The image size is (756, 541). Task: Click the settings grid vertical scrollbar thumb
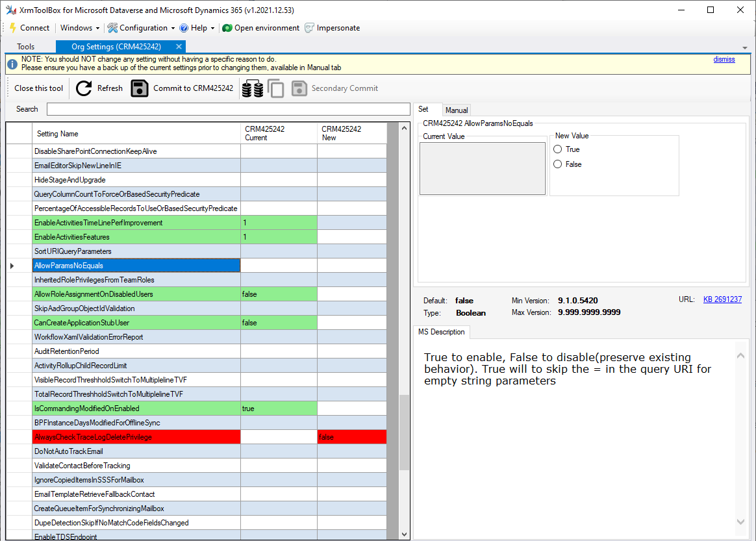tap(404, 432)
